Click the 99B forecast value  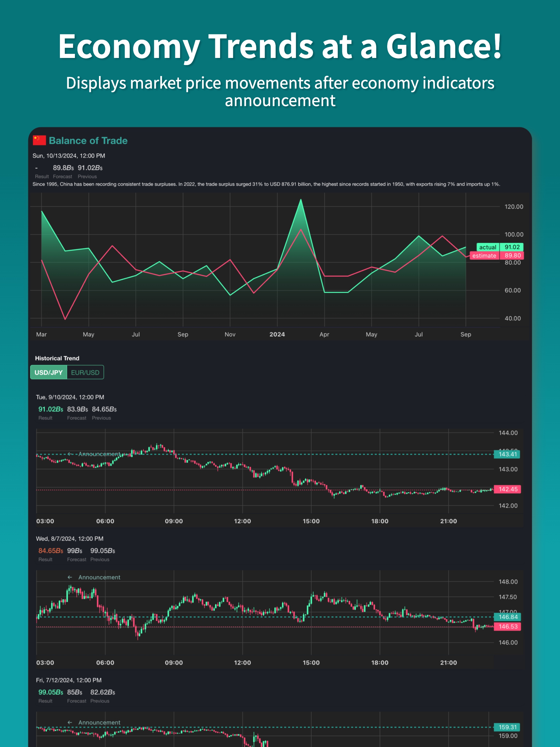(x=75, y=550)
